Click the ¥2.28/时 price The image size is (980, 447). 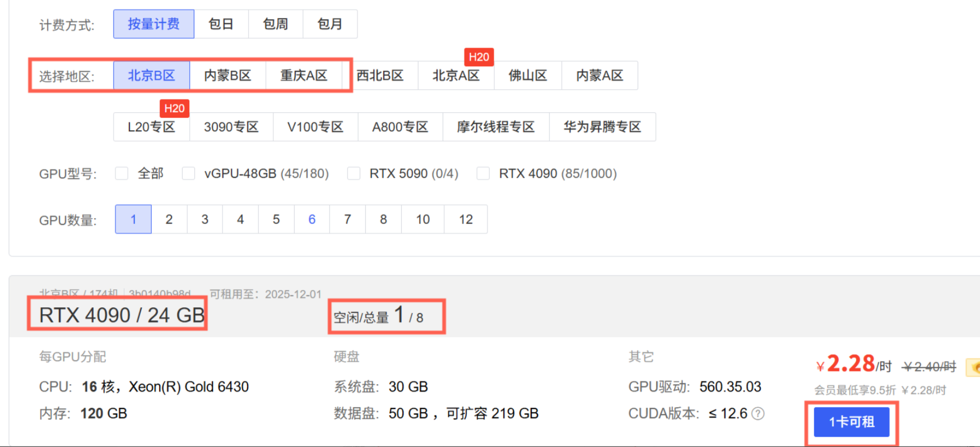[854, 364]
